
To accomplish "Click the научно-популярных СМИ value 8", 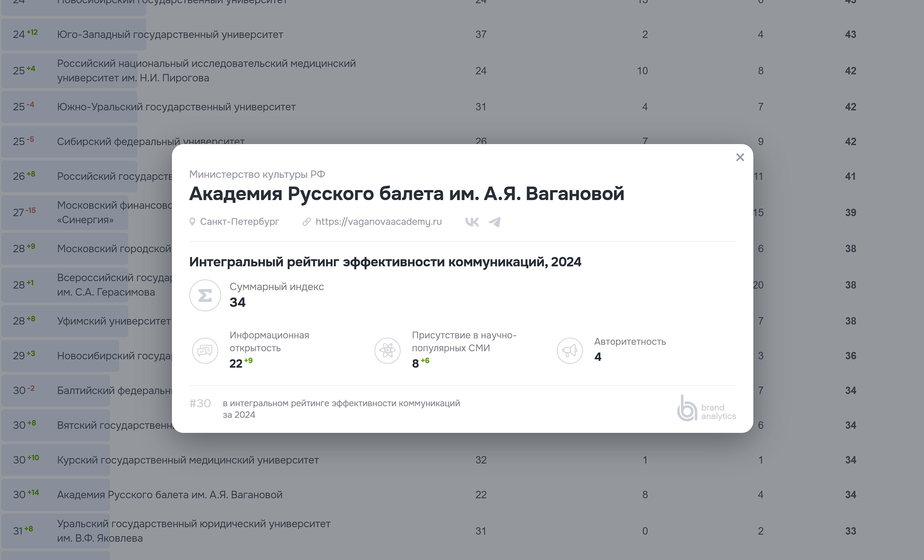I will 415,363.
